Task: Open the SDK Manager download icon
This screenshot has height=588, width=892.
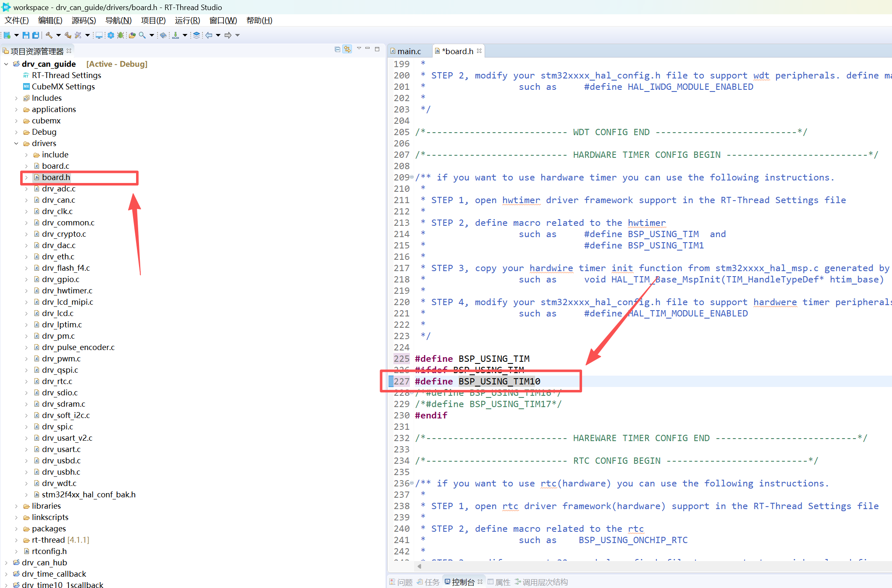Action: coord(176,35)
